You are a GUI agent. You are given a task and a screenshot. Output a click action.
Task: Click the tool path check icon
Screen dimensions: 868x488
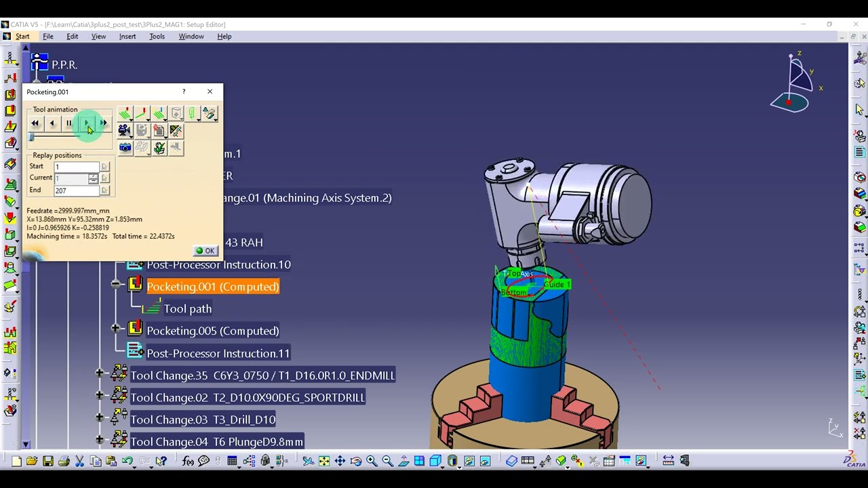pos(159,147)
